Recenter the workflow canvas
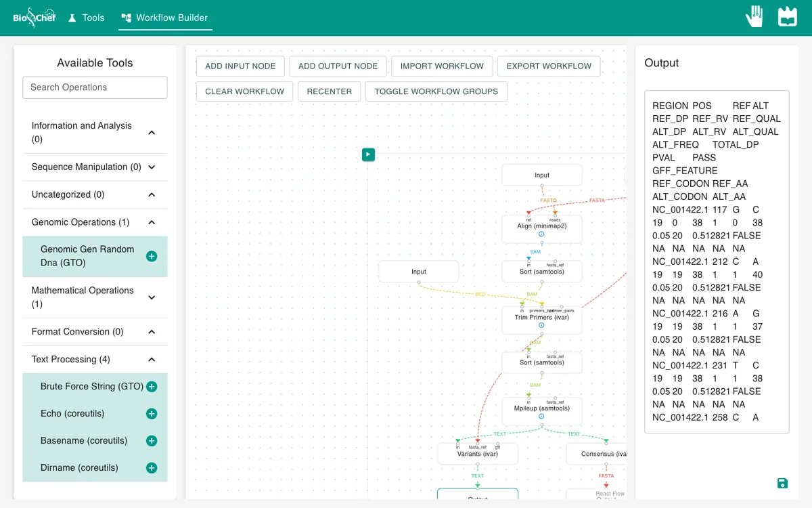Image resolution: width=812 pixels, height=508 pixels. [330, 91]
